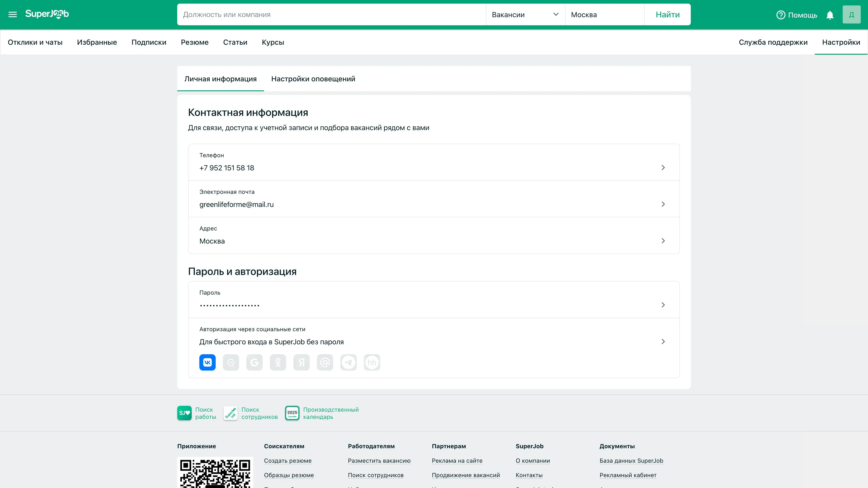Open the Вакансии search type dropdown
Screen dimensions: 868x488
click(525, 14)
